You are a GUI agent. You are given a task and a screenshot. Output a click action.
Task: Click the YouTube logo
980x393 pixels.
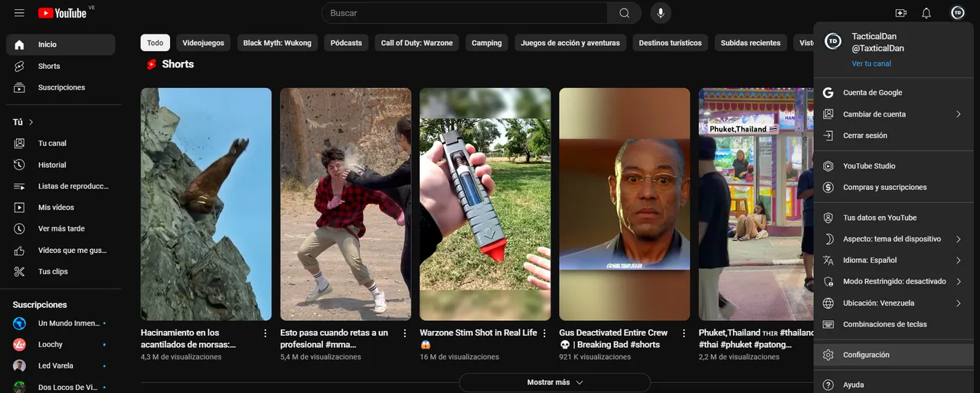coord(62,13)
